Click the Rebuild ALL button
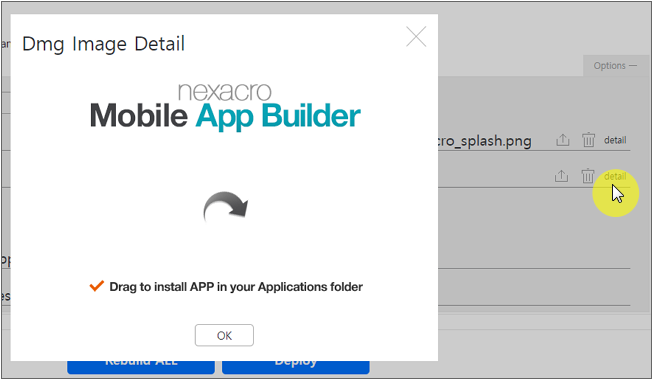 point(141,367)
